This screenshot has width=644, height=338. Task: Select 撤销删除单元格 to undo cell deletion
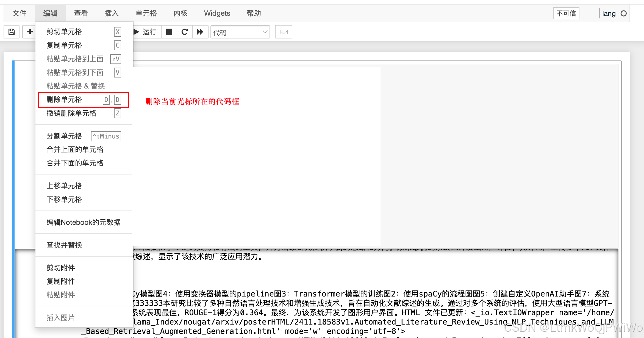point(71,113)
